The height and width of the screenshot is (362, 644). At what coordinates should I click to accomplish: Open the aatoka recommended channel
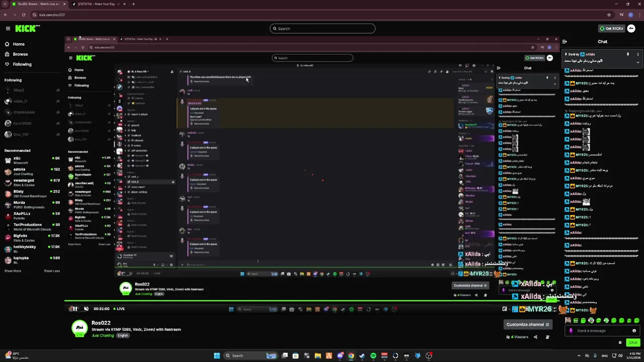tap(32, 171)
